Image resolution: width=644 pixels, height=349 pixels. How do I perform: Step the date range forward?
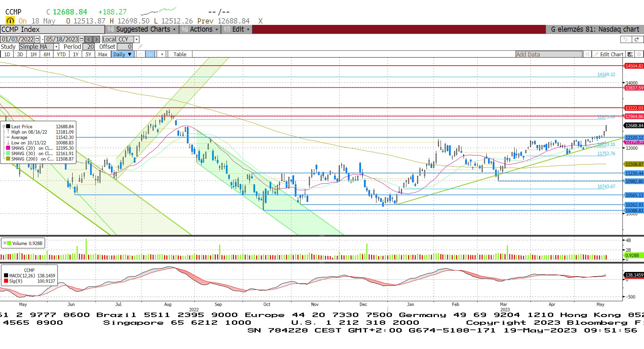(x=96, y=39)
